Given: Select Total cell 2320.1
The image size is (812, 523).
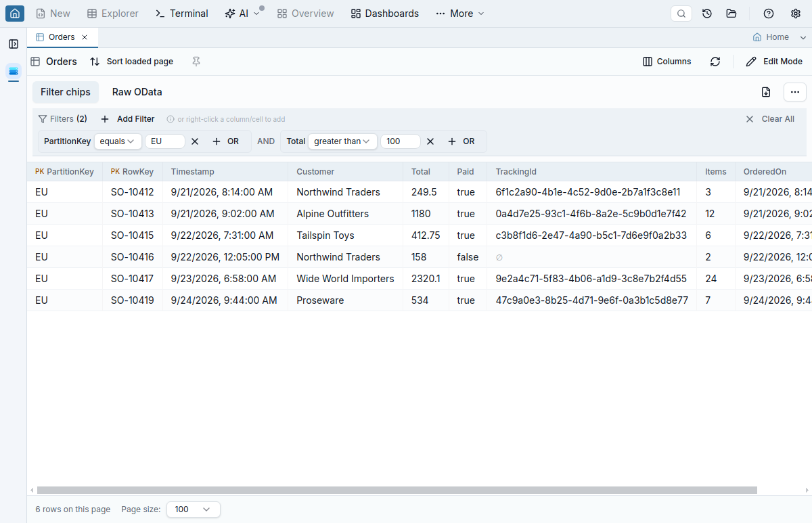Looking at the screenshot, I should (x=426, y=279).
